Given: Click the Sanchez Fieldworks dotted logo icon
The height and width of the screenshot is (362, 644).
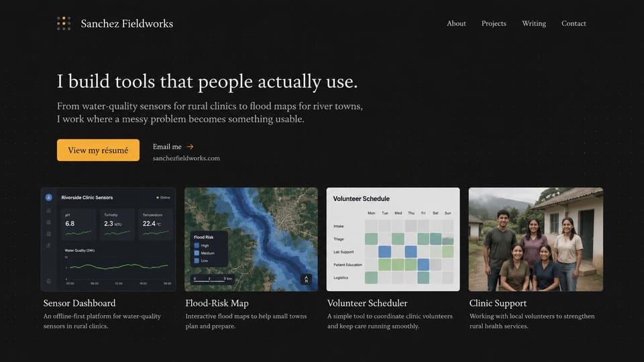Looking at the screenshot, I should [x=64, y=23].
